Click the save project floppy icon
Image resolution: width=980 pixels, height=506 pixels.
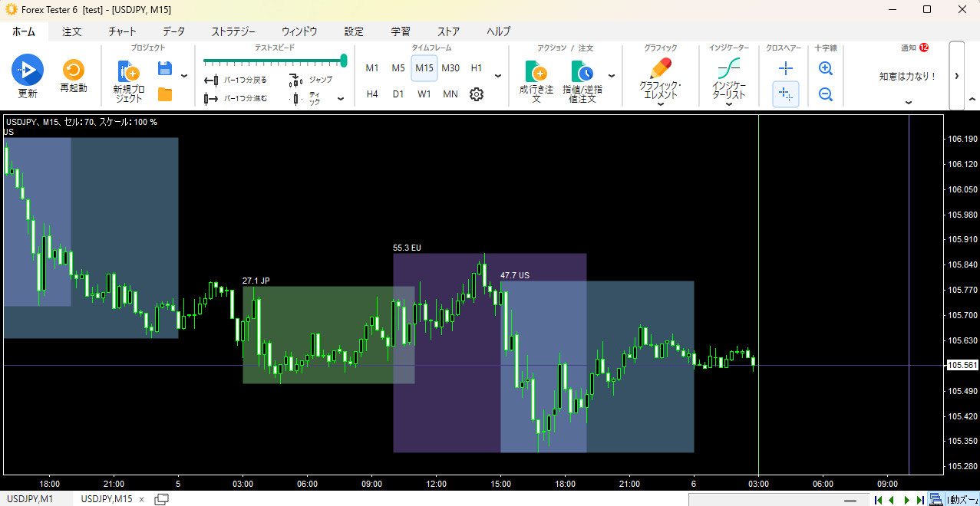coord(164,69)
